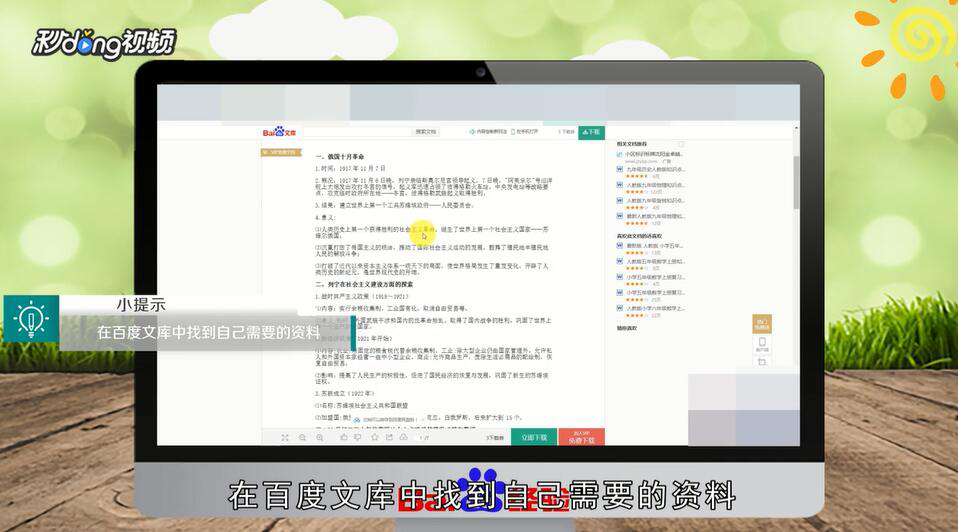Click the 相关文档推荐 section heading
Image resolution: width=958 pixels, height=532 pixels.
coord(632,144)
